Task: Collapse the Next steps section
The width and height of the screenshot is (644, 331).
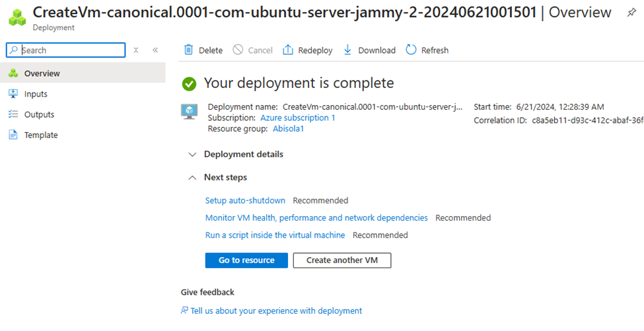Action: [x=192, y=178]
